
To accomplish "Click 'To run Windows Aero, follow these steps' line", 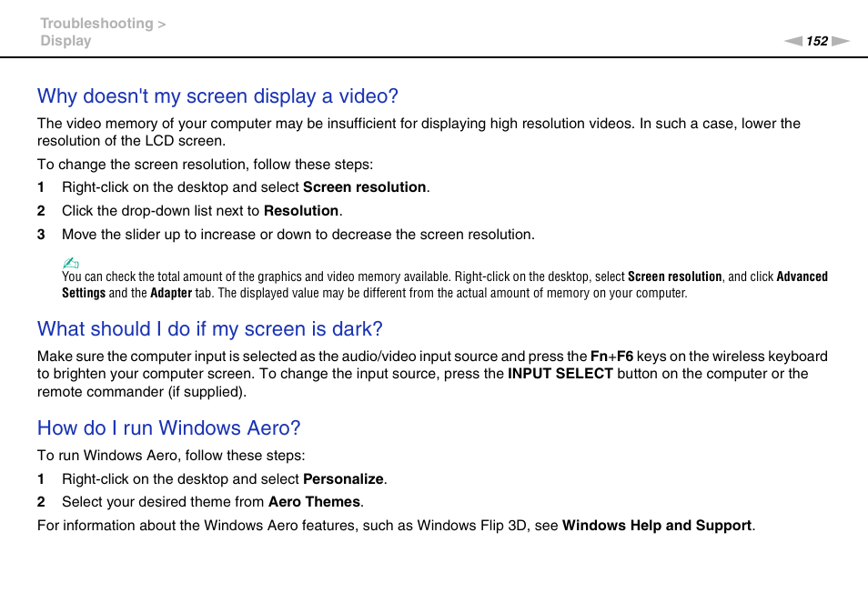I will coord(171,456).
